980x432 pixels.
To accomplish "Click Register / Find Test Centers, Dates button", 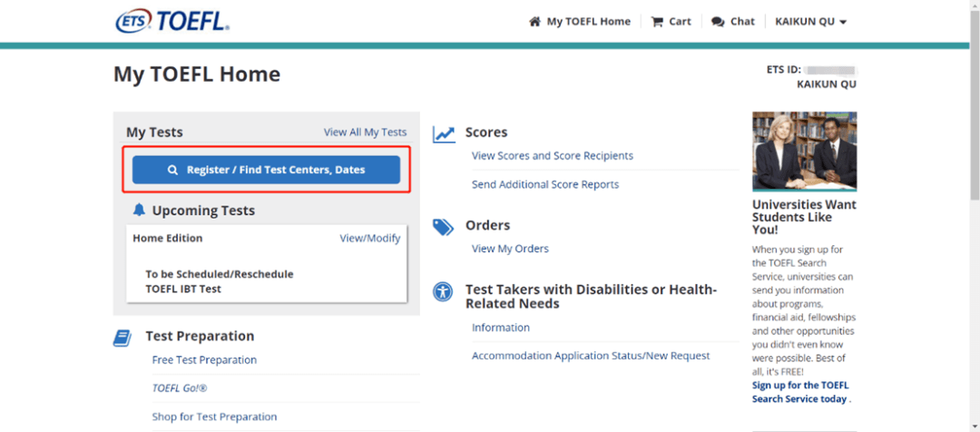I will coord(266,170).
